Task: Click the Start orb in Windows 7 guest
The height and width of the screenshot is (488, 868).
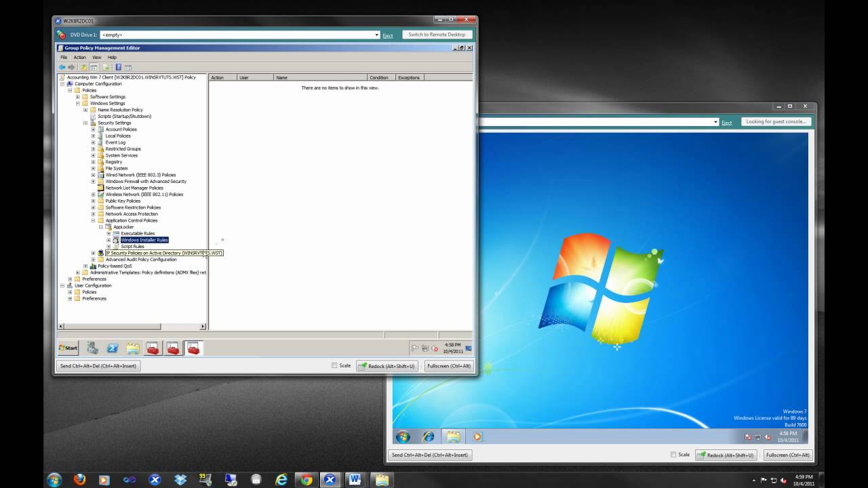Action: tap(403, 436)
